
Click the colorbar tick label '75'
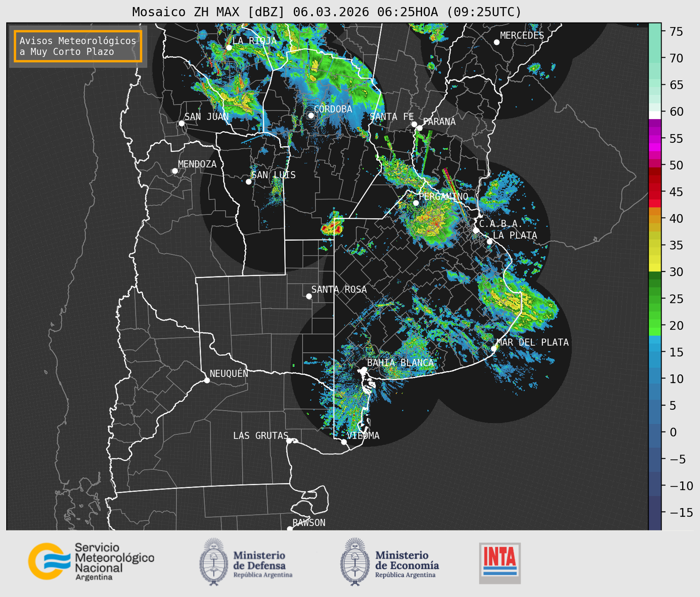676,32
